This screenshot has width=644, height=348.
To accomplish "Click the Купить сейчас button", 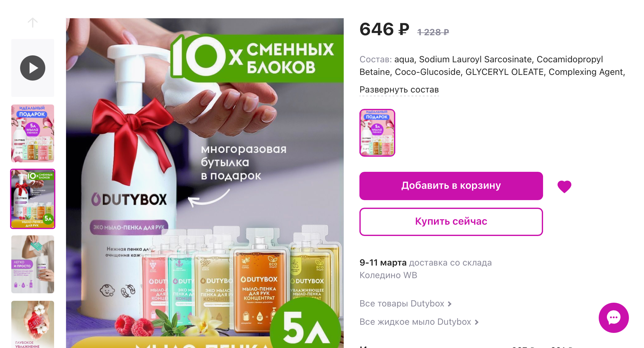I will (x=451, y=222).
